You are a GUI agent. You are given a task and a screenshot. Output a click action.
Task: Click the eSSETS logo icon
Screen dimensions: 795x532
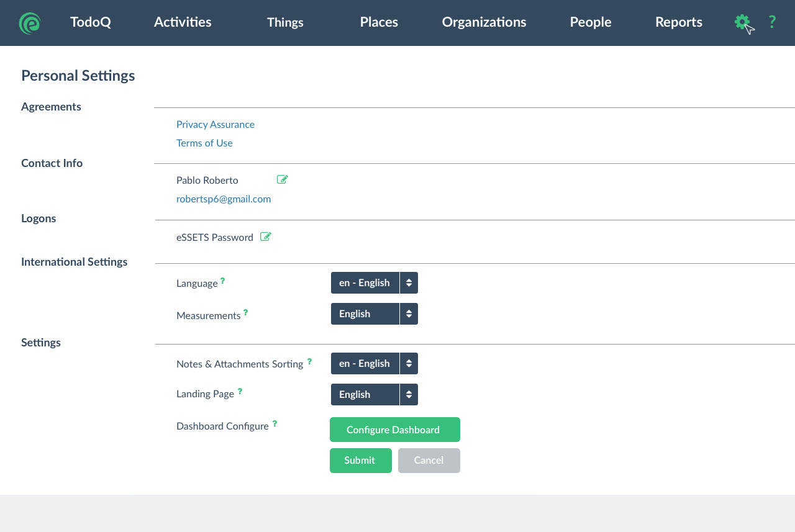[29, 23]
